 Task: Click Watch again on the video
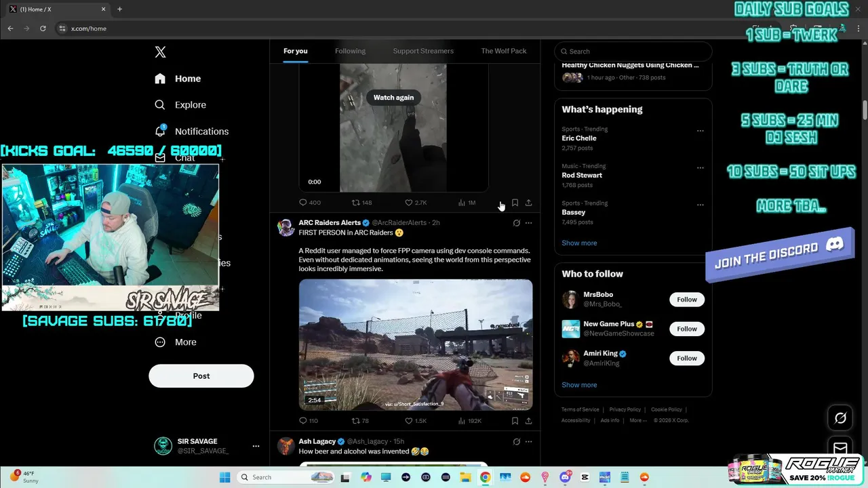393,98
